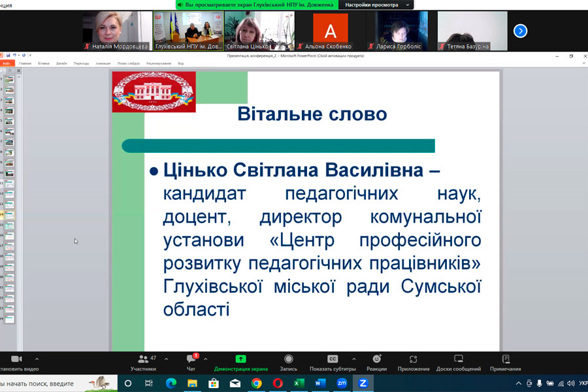Viewport: 588px width, 392px height.
Task: Click the УКР language indicator
Action: tap(583, 384)
